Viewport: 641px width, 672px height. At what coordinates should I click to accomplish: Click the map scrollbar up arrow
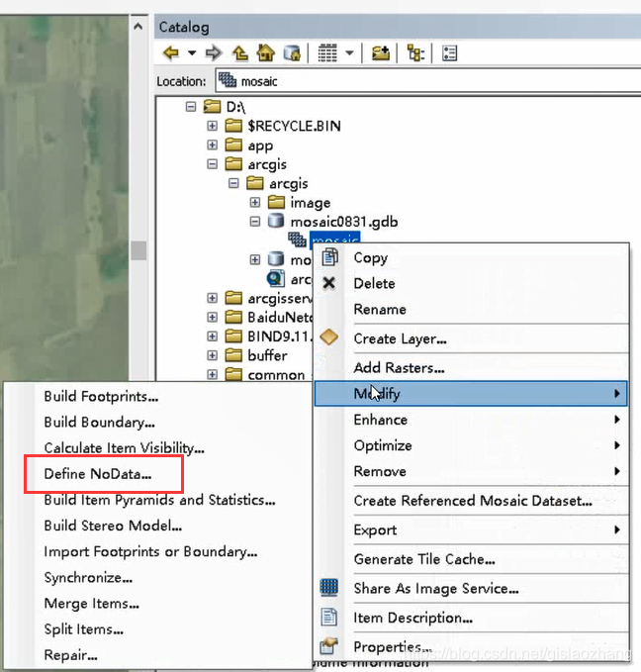click(137, 27)
